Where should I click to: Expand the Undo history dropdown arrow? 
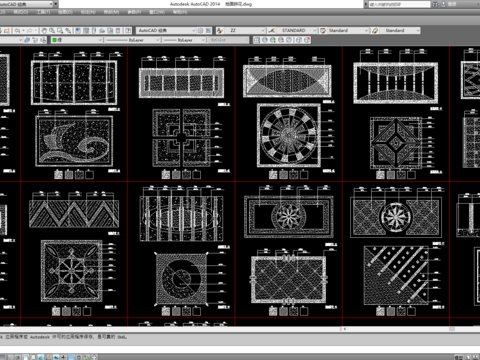click(23, 31)
